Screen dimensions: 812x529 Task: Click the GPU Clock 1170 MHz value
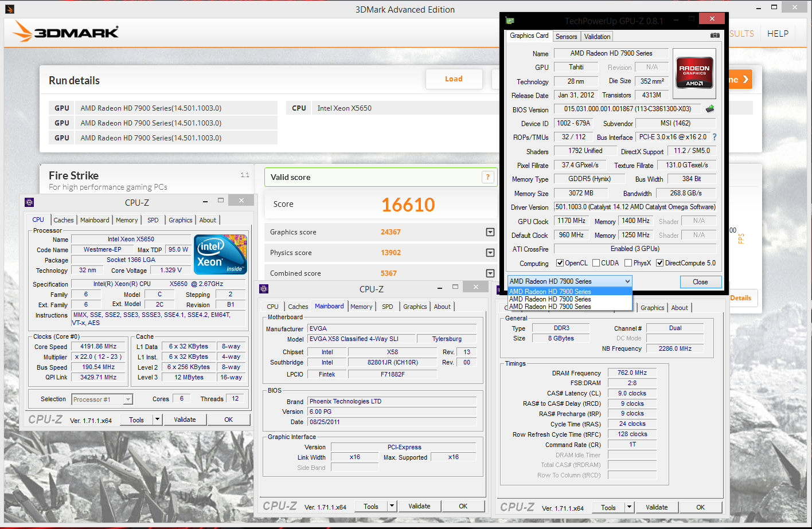572,221
